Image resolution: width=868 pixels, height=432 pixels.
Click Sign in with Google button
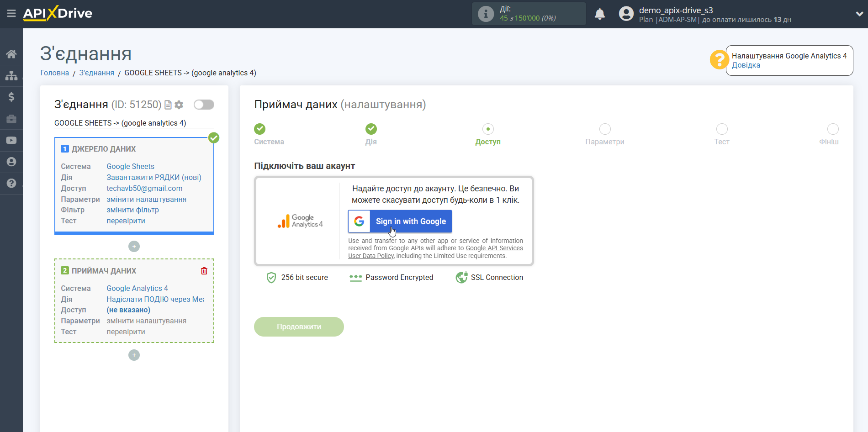[x=400, y=221]
